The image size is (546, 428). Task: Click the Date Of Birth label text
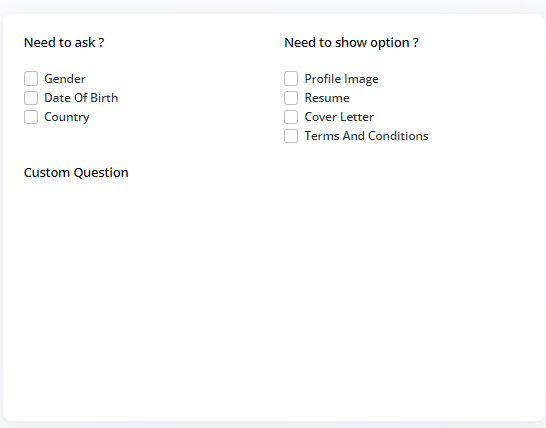pos(81,98)
